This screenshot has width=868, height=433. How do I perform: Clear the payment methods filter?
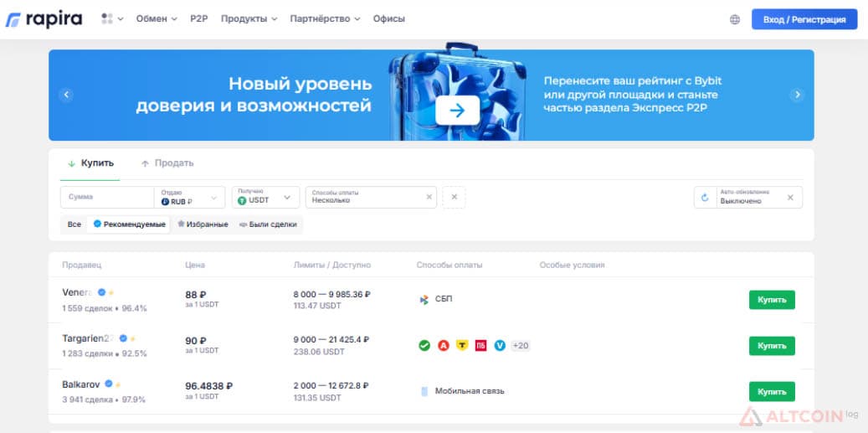(429, 197)
